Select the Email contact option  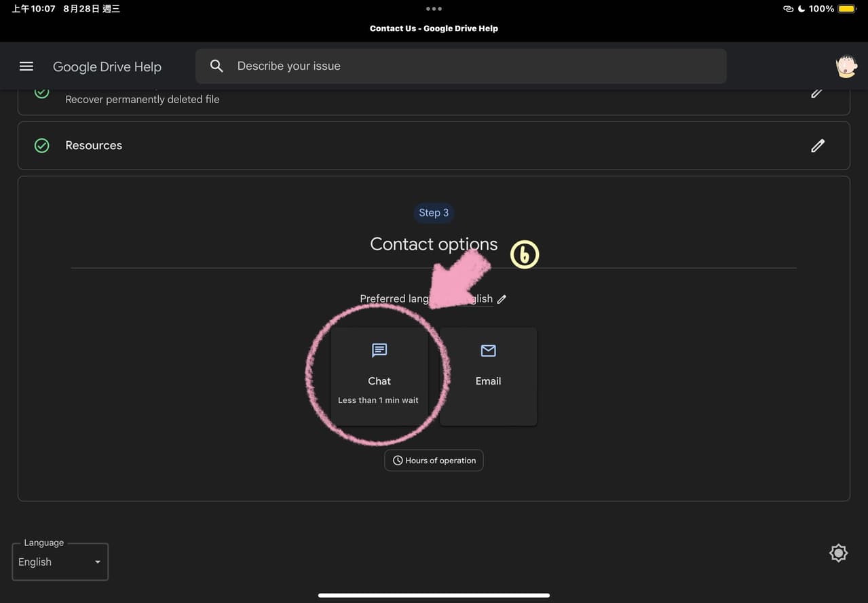point(488,376)
